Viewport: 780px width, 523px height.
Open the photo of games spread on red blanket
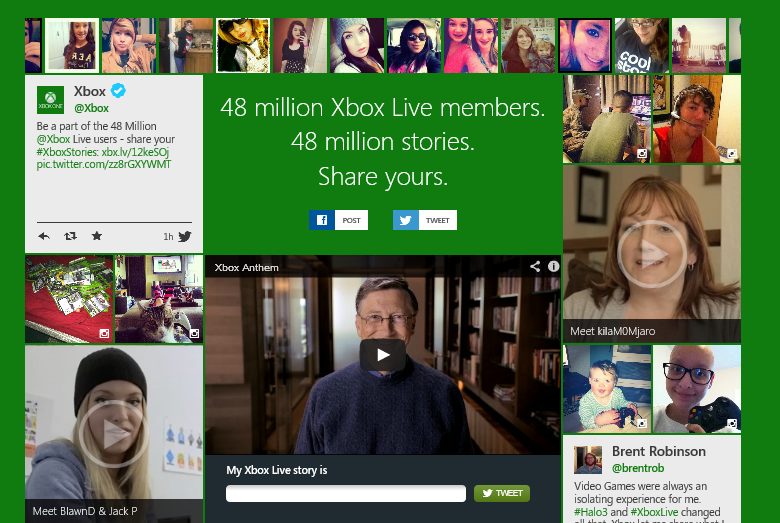69,299
